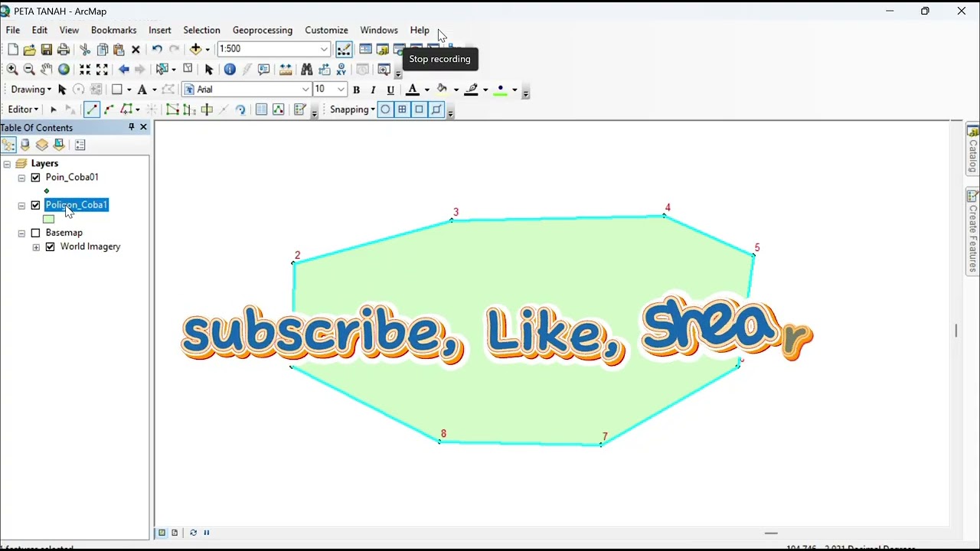The width and height of the screenshot is (980, 551).
Task: Toggle bold text formatting
Action: click(356, 90)
